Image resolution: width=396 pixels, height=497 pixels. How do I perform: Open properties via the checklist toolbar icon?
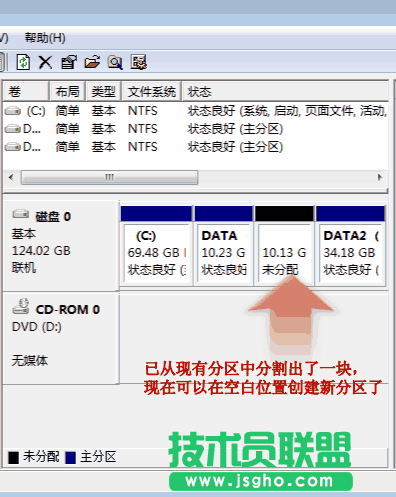click(69, 62)
